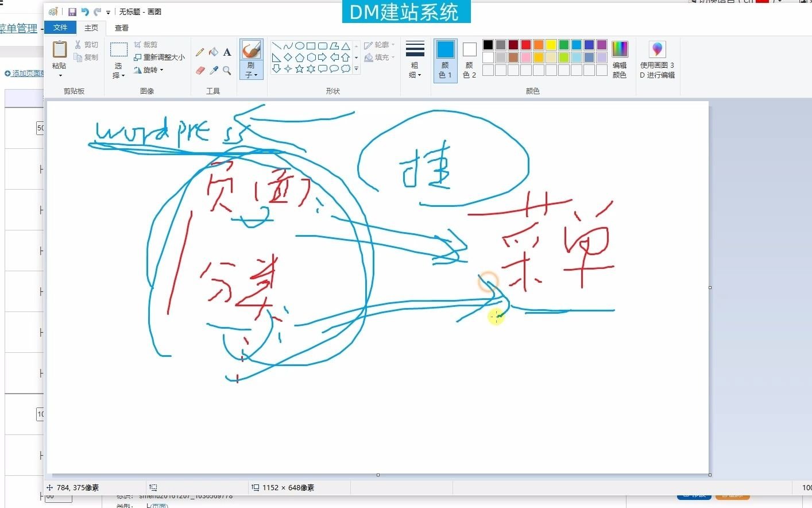The image size is (812, 508).
Task: Pick the dark red color swatch
Action: click(513, 45)
